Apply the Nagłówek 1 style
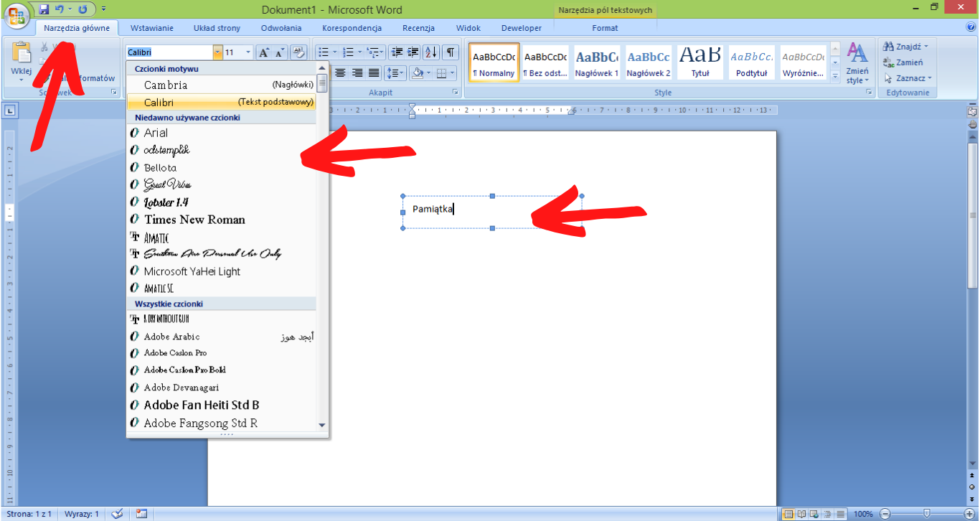 coord(597,62)
